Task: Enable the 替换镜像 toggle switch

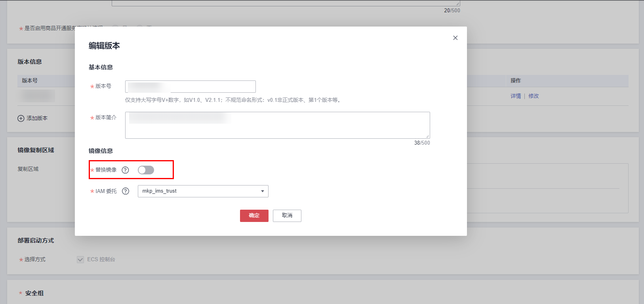Action: pos(146,170)
